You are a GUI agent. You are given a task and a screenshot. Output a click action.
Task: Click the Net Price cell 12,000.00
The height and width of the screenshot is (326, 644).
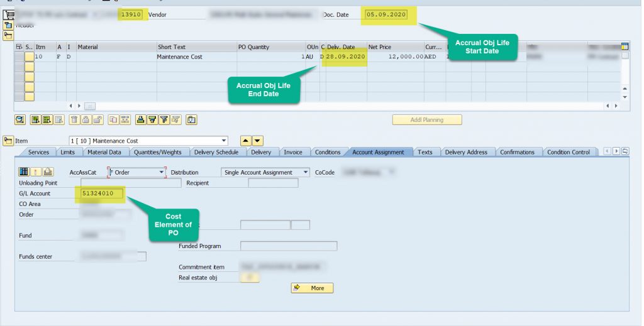396,57
